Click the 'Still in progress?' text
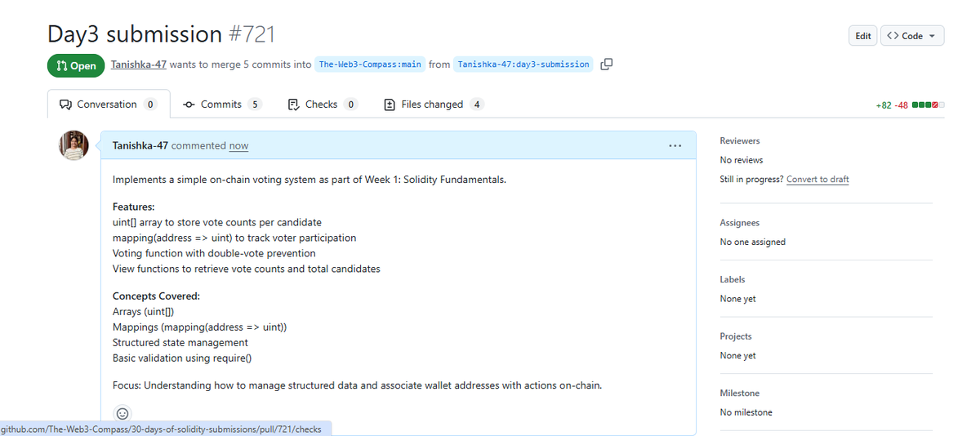980x436 pixels. coord(751,180)
